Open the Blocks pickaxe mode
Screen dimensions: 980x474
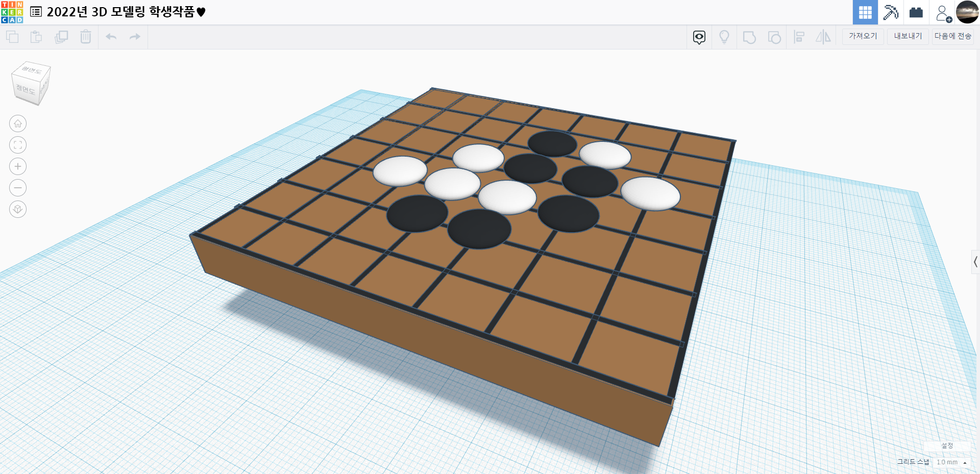tap(891, 12)
